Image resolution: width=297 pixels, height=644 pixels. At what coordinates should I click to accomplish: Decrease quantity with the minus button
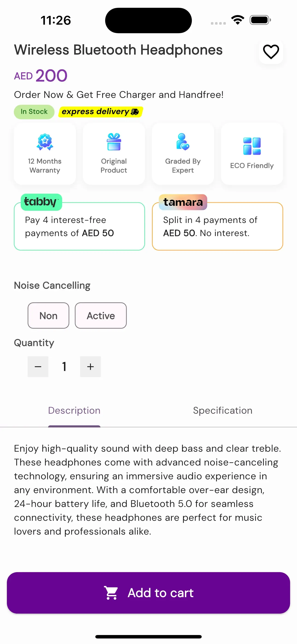(x=38, y=366)
